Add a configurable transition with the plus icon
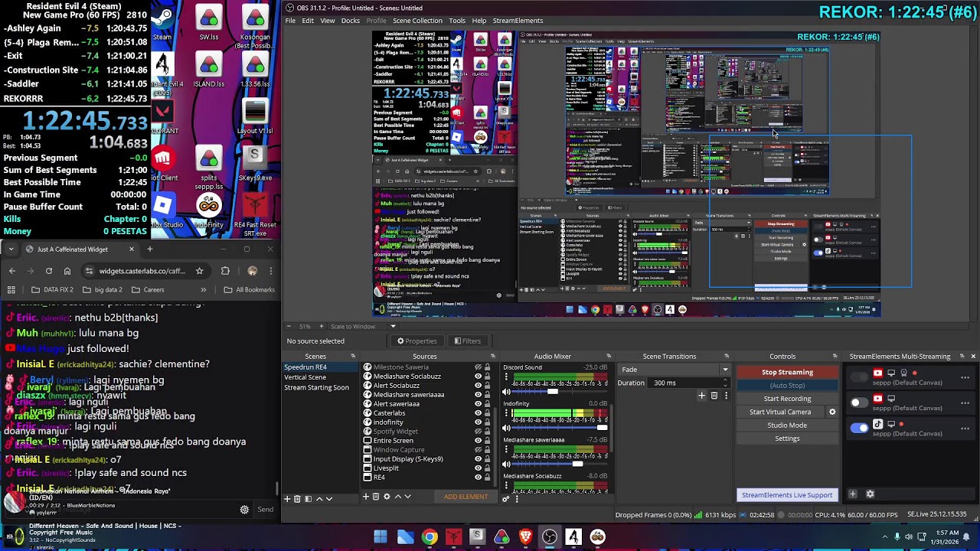The image size is (980, 551). click(701, 396)
